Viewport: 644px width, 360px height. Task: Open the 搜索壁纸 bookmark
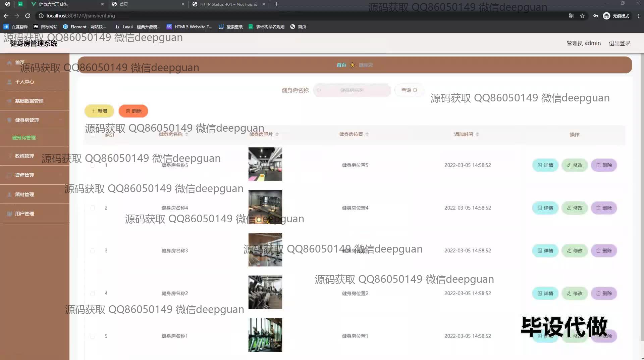231,27
